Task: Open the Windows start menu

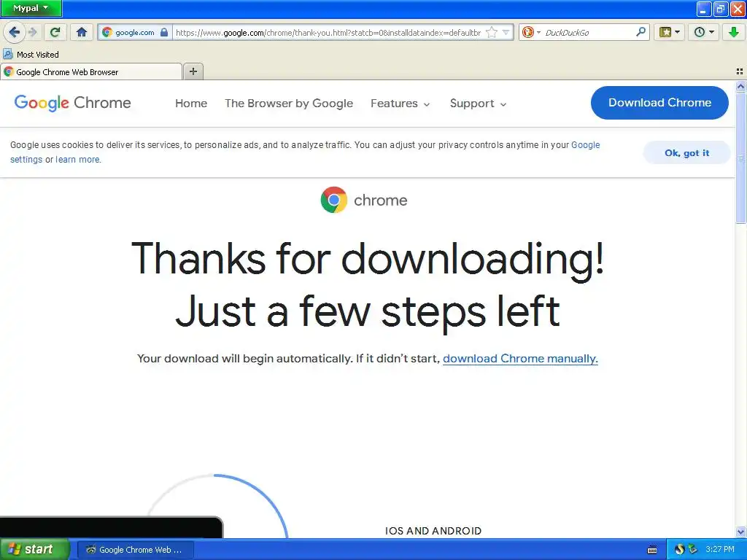Action: 34,550
